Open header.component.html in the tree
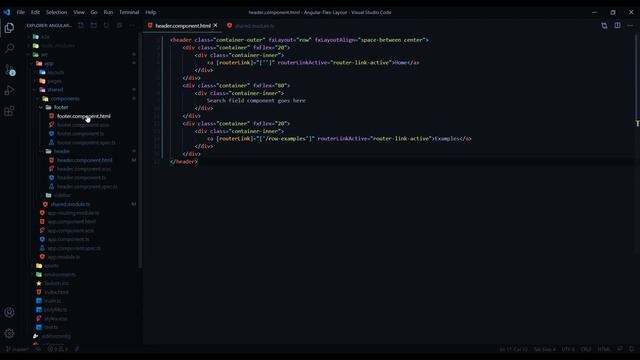This screenshot has height=360, width=640. (x=84, y=160)
